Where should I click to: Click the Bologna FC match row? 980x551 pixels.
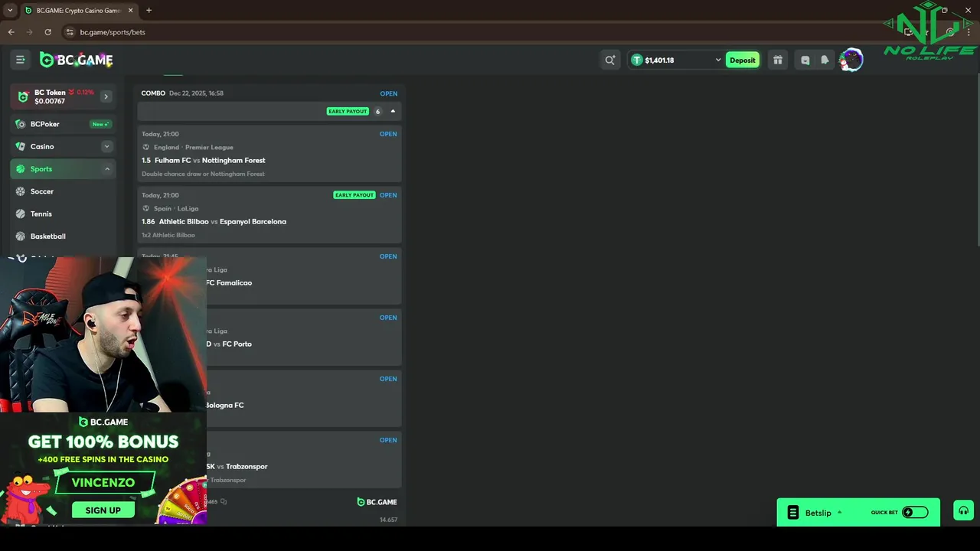[269, 399]
